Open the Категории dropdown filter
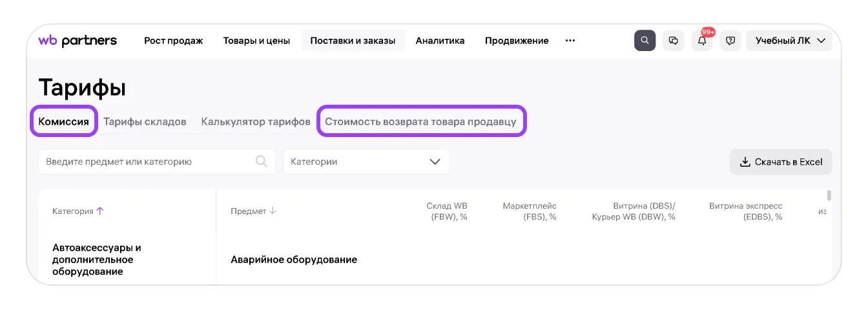868x309 pixels. click(366, 162)
